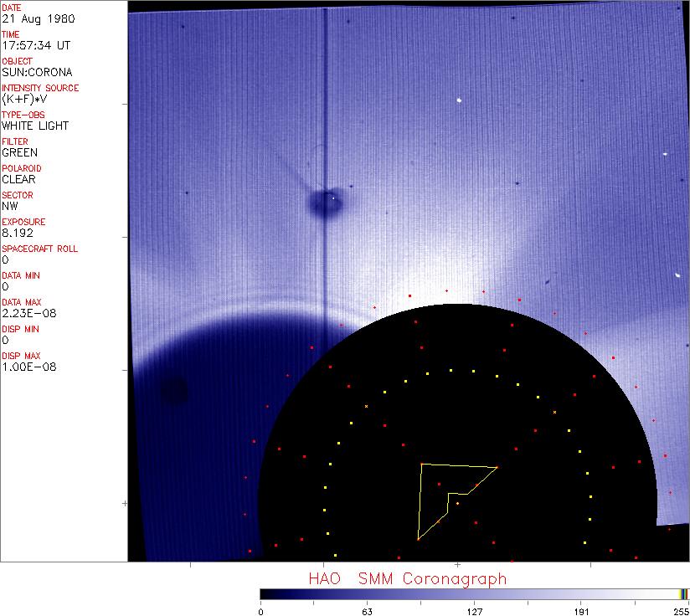Click the 63 label under the color bar
This screenshot has width=690, height=616.
click(367, 609)
